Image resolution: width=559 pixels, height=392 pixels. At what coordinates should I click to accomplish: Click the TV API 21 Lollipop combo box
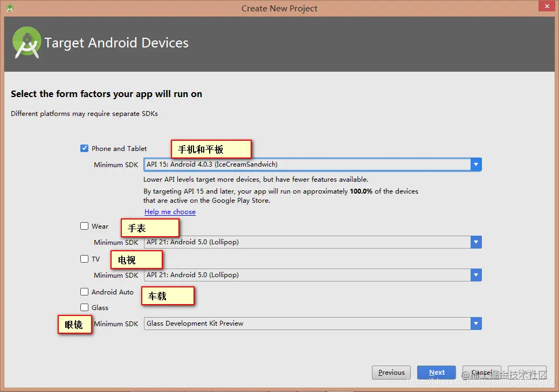click(312, 275)
